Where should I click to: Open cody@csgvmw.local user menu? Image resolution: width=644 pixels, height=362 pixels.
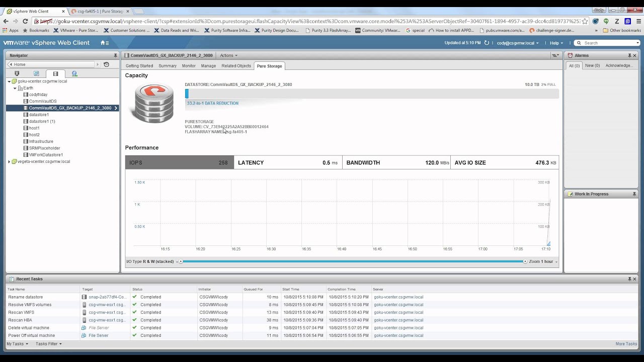point(518,43)
